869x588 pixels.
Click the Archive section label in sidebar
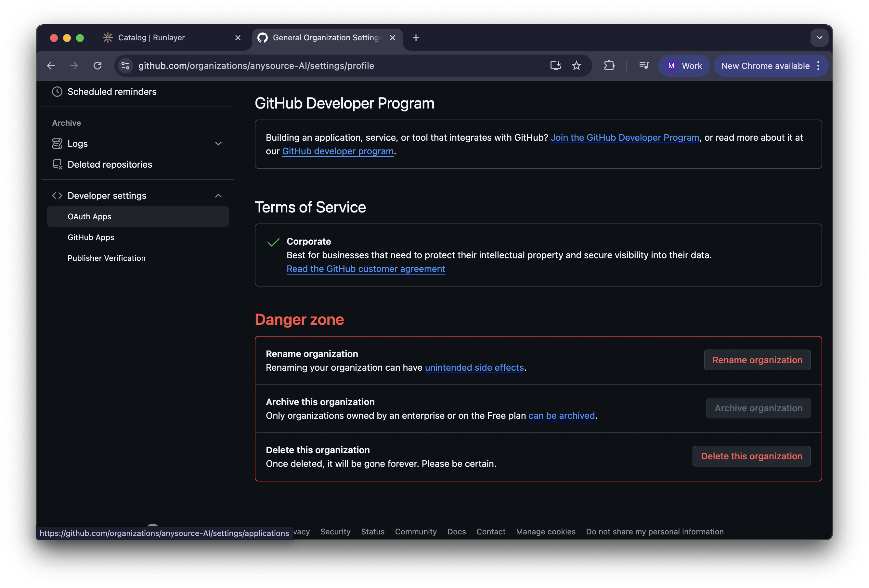[67, 123]
